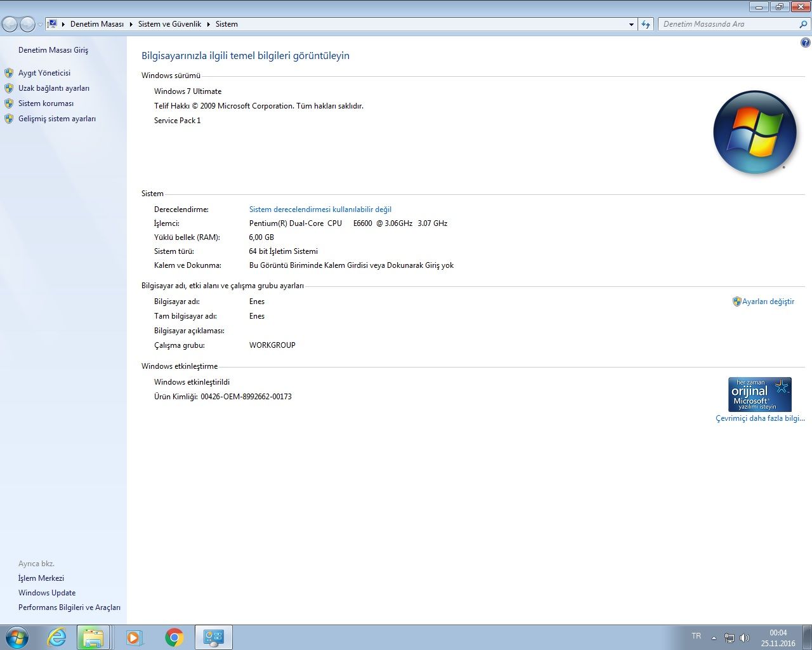Click the Sistem breadcrumb
Viewport: 812px width, 650px height.
pos(226,24)
